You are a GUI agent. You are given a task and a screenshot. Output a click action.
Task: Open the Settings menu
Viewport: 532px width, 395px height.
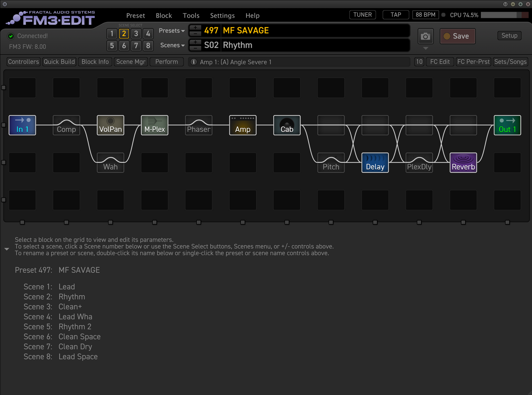coord(222,15)
